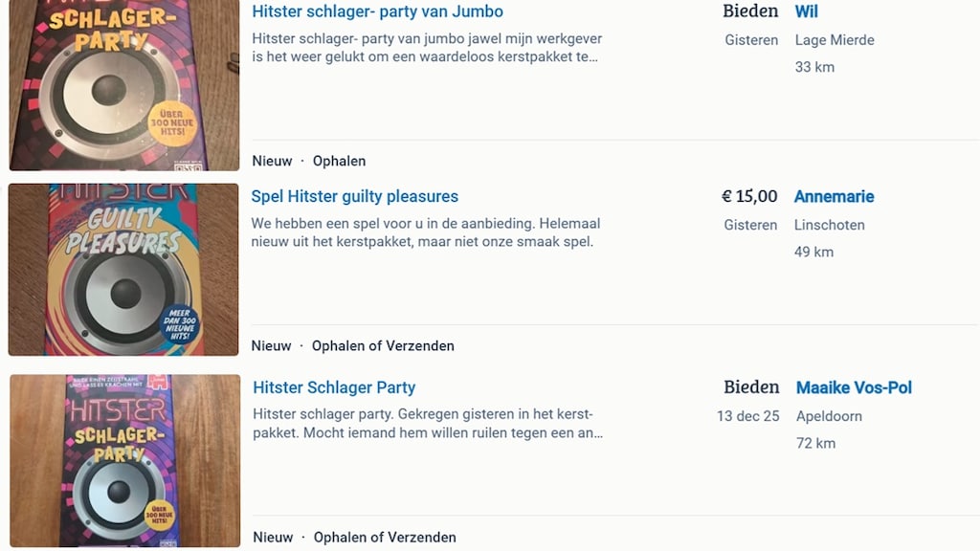
Task: Click the '13 dec 25' date label
Action: click(x=747, y=416)
